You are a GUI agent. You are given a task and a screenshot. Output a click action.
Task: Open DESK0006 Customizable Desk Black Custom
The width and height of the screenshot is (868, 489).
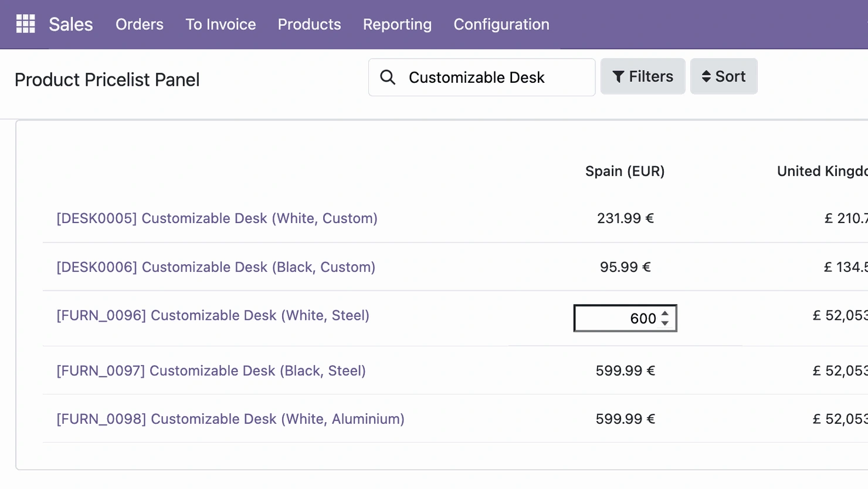click(x=215, y=267)
